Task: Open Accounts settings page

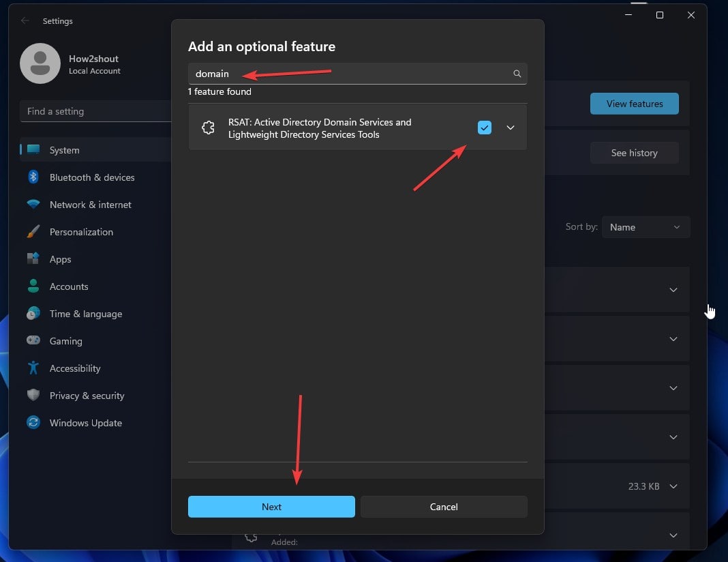Action: click(x=95, y=286)
